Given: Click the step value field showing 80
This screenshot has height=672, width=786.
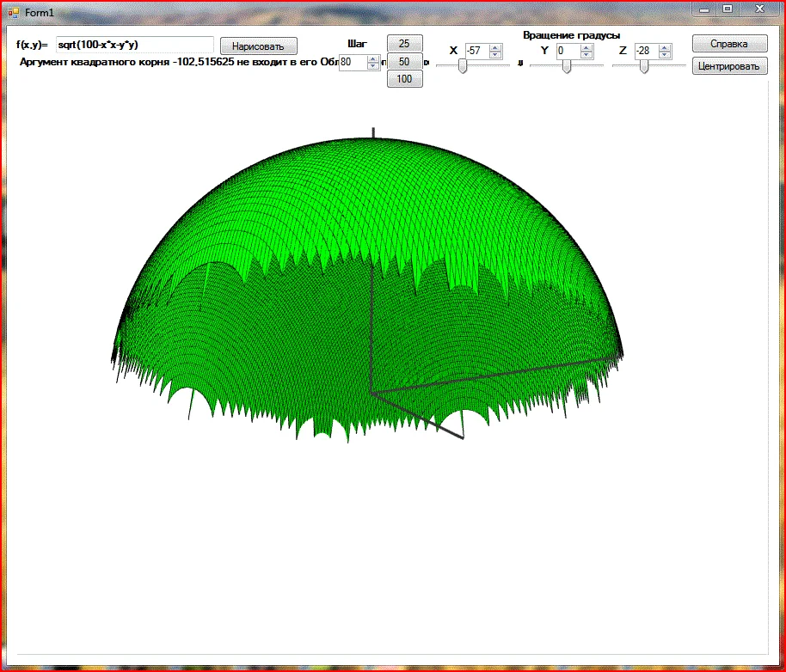Looking at the screenshot, I should point(353,62).
